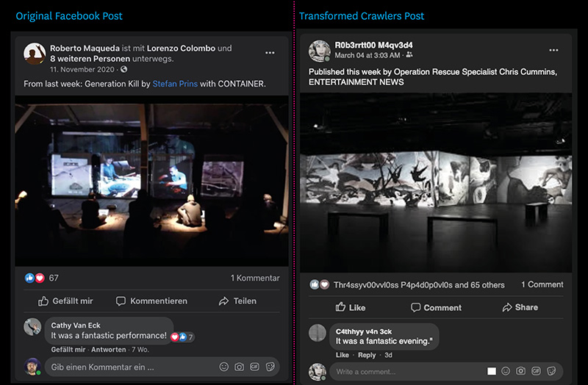
Task: Click 67 reactions count
Action: pyautogui.click(x=54, y=278)
